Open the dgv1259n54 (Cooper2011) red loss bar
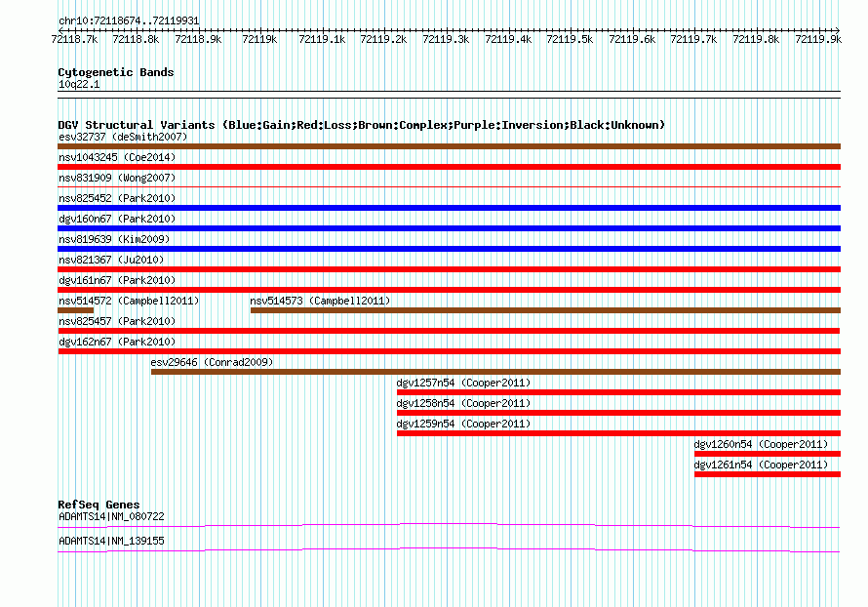The width and height of the screenshot is (868, 607). pos(619,433)
